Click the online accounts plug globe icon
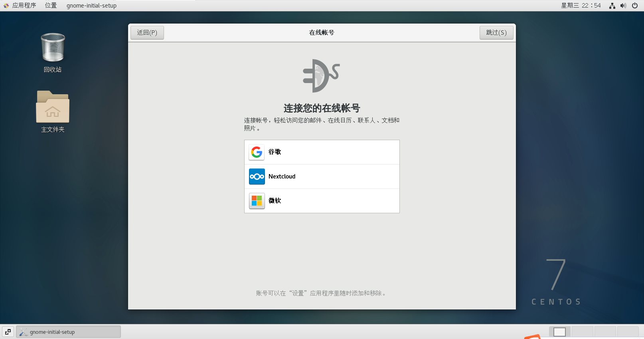 pyautogui.click(x=321, y=76)
